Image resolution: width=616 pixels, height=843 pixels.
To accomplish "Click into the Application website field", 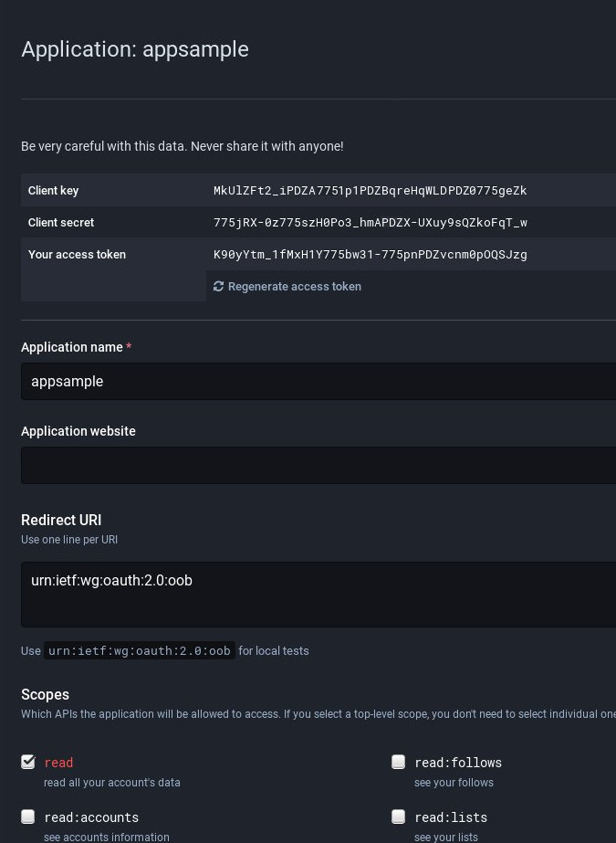I will coord(318,465).
